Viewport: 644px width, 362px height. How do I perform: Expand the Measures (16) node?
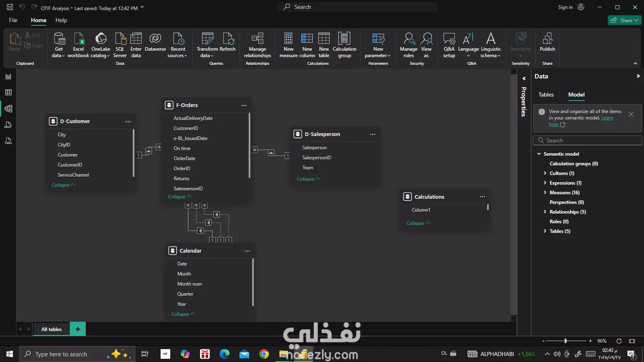pyautogui.click(x=545, y=193)
